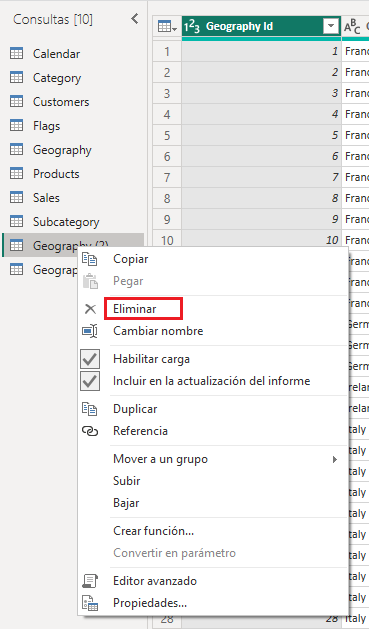
Task: Click the Duplicar icon in the menu
Action: tap(90, 409)
